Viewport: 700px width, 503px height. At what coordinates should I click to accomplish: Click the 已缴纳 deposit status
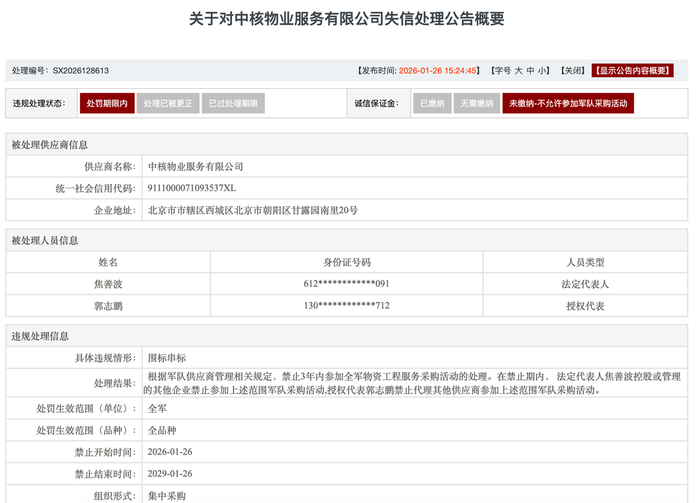coord(432,103)
